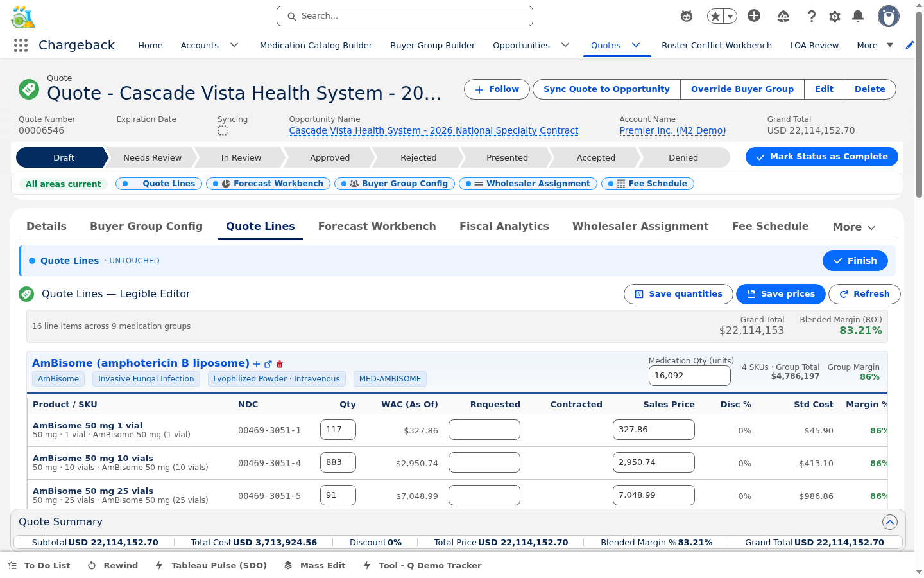Expand Accounts nav dropdown chevron
Viewport: 924px width, 578px height.
coord(234,45)
